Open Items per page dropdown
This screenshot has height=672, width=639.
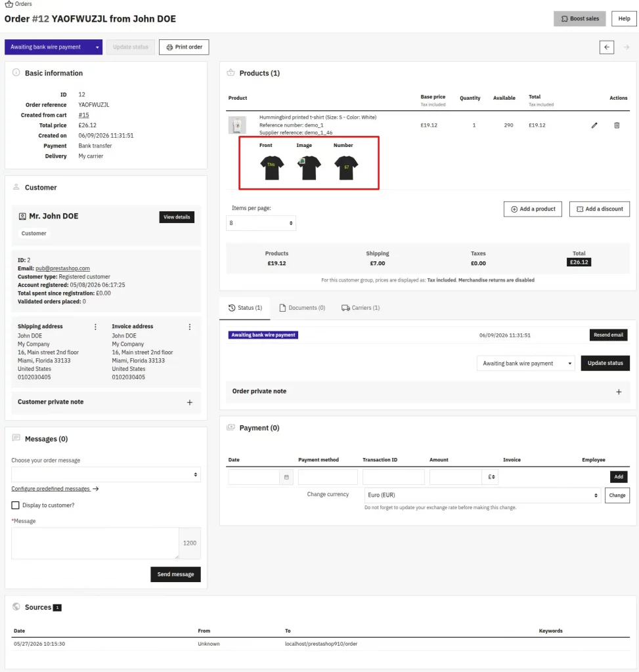(261, 223)
